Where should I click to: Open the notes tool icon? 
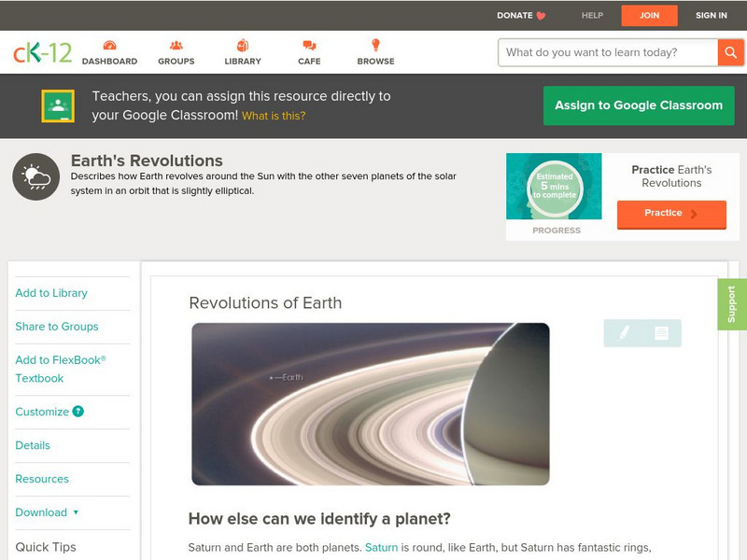[661, 333]
